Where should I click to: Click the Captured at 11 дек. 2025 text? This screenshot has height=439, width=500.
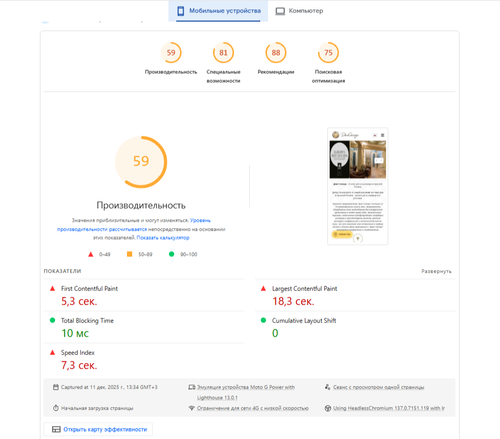point(109,387)
